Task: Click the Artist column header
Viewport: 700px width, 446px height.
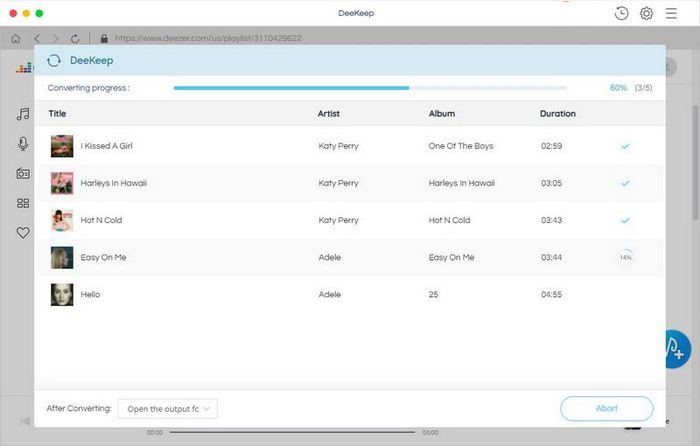Action: tap(329, 114)
